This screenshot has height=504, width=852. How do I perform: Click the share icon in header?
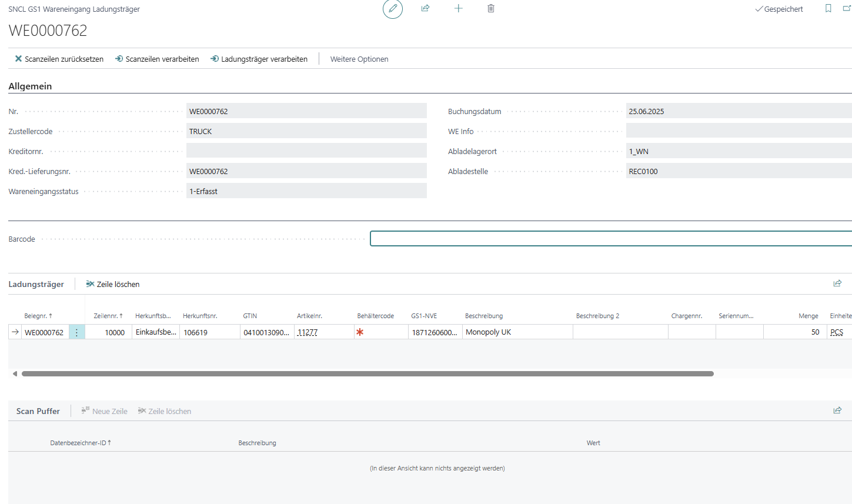[425, 8]
